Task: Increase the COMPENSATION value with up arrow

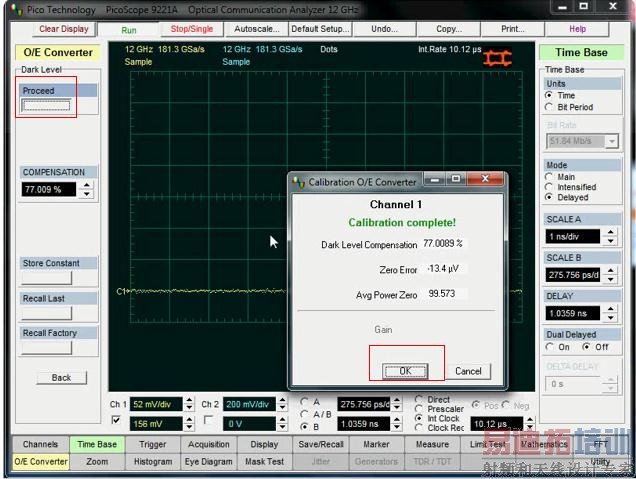Action: pyautogui.click(x=86, y=184)
